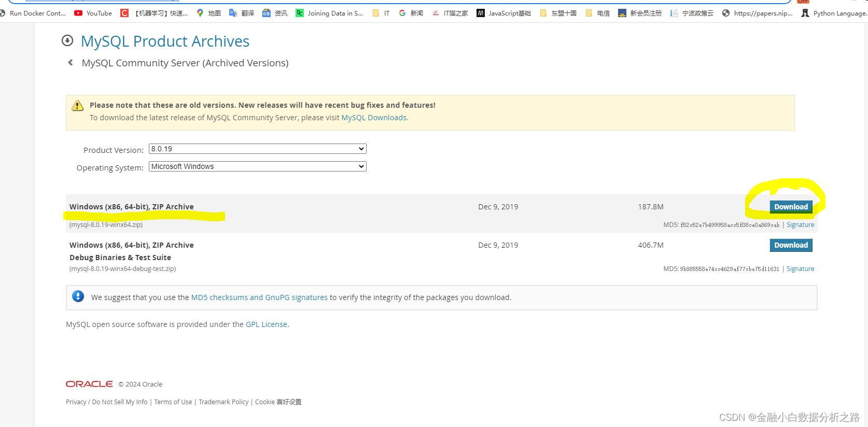The width and height of the screenshot is (868, 427).
Task: Open Signature link for debug-test zip
Action: 800,269
